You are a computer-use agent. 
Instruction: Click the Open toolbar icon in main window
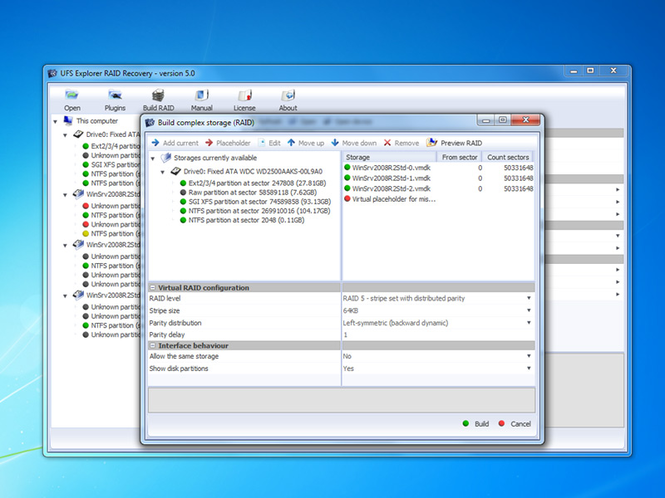[72, 95]
